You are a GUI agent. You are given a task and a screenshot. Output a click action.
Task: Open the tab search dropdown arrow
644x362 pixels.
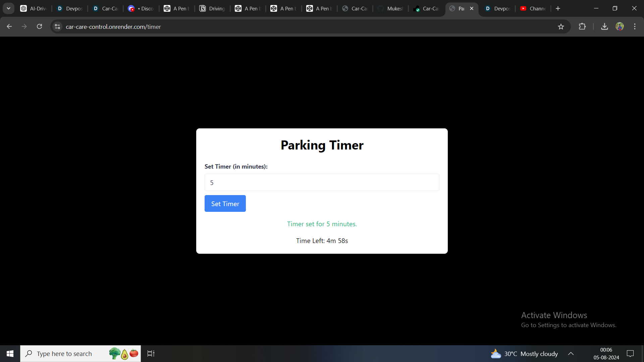[8, 8]
